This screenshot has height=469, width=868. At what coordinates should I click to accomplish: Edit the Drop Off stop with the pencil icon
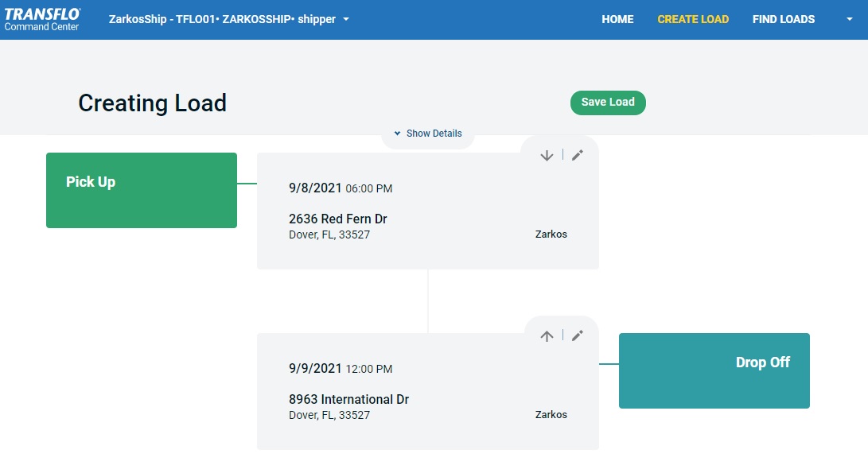point(577,335)
